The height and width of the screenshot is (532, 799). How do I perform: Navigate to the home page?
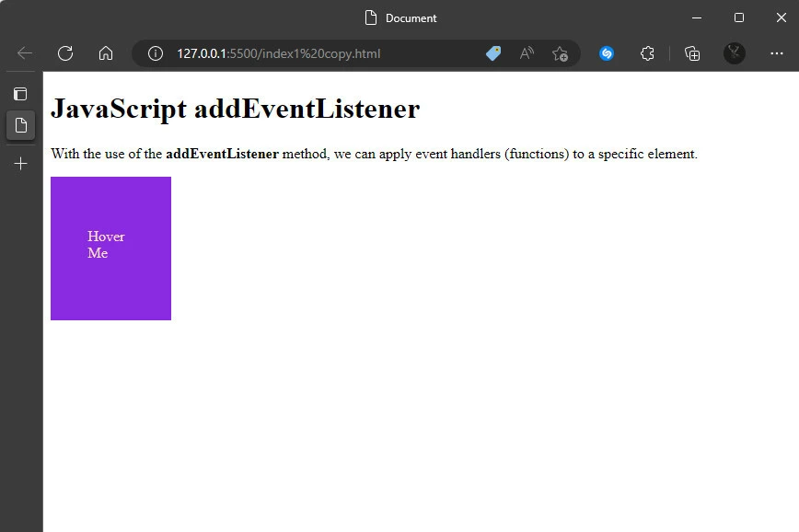106,53
